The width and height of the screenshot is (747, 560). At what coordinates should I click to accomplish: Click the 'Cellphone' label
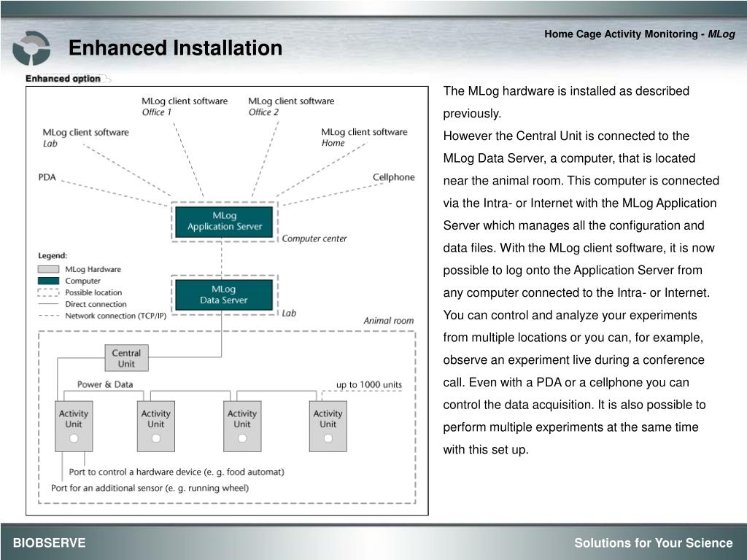pyautogui.click(x=393, y=177)
